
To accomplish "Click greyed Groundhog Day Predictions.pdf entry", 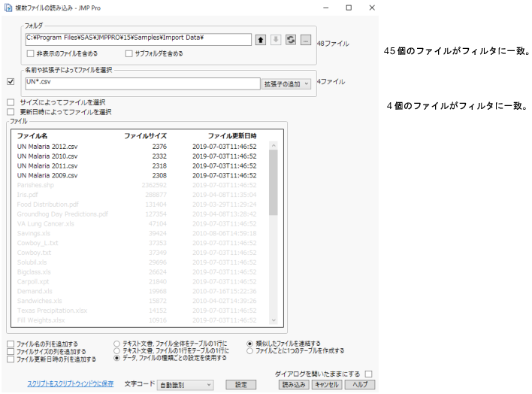I will [x=62, y=214].
